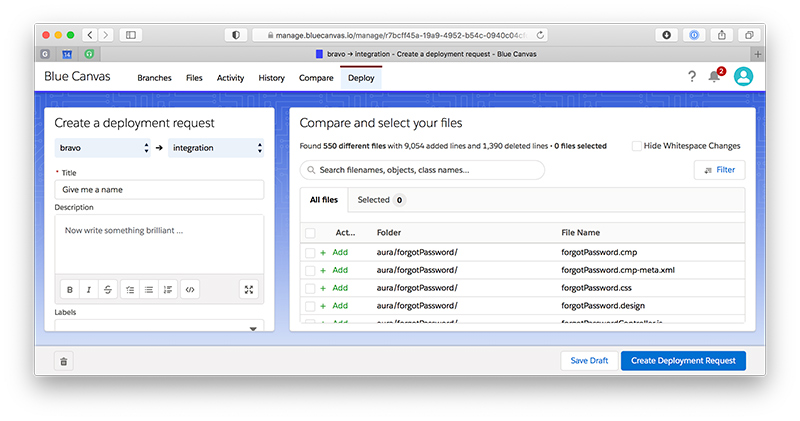The image size is (800, 421).
Task: Enable Hide Whitespace Changes checkbox
Action: click(637, 146)
